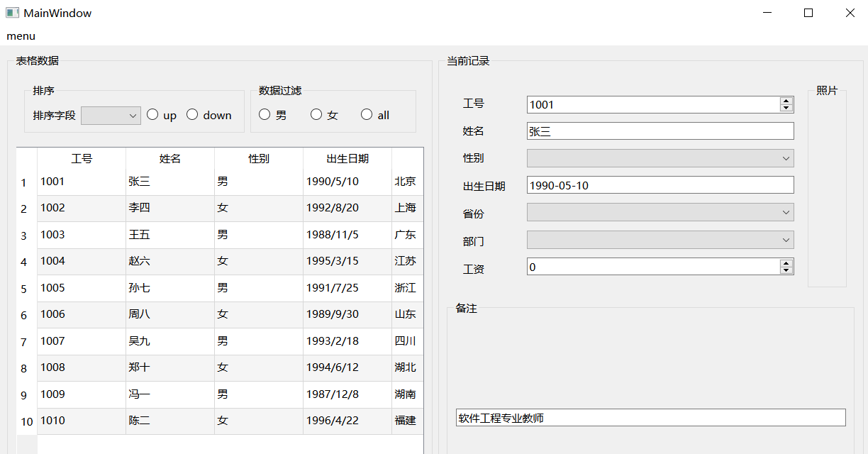Click province cell 广东

(408, 236)
